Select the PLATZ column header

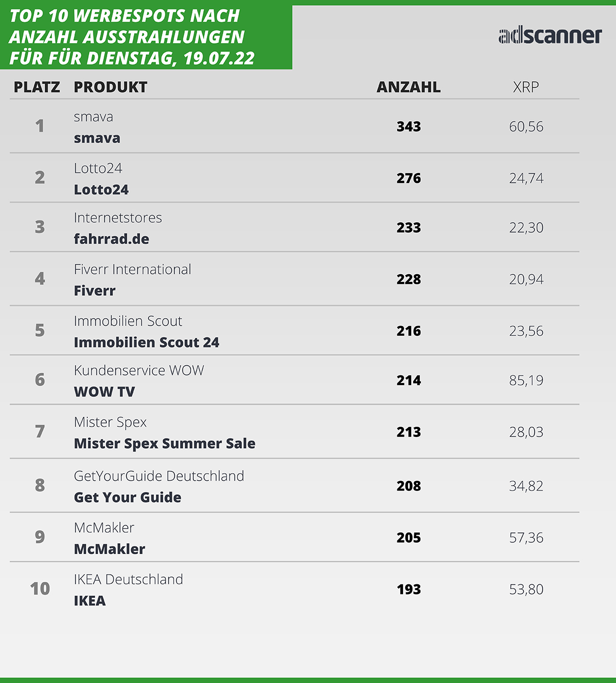pos(37,87)
